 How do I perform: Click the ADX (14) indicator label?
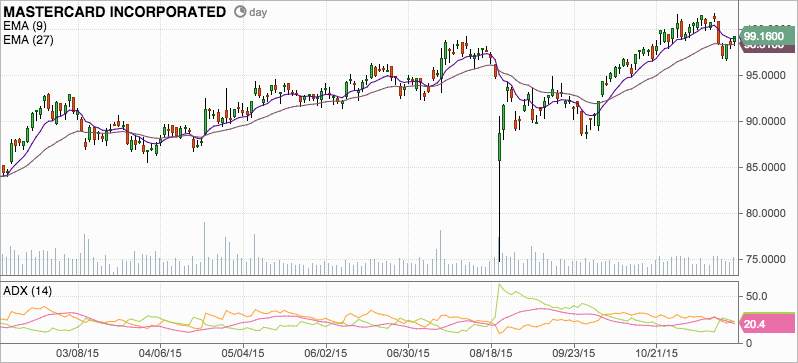[x=28, y=291]
